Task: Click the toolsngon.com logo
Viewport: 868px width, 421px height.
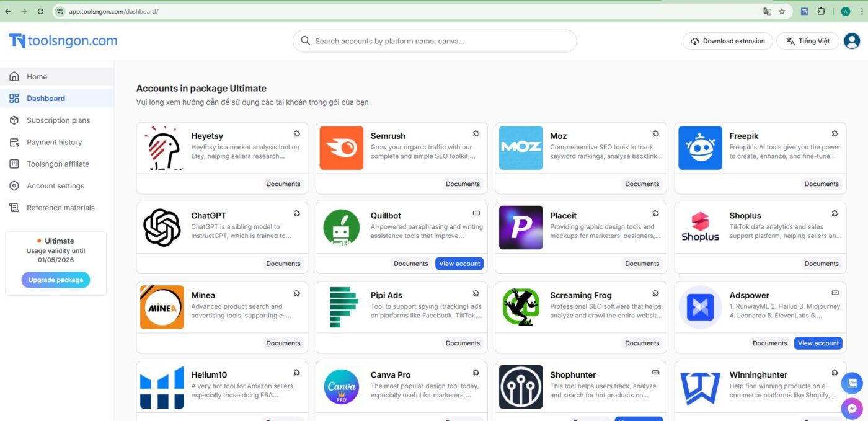Action: (63, 41)
